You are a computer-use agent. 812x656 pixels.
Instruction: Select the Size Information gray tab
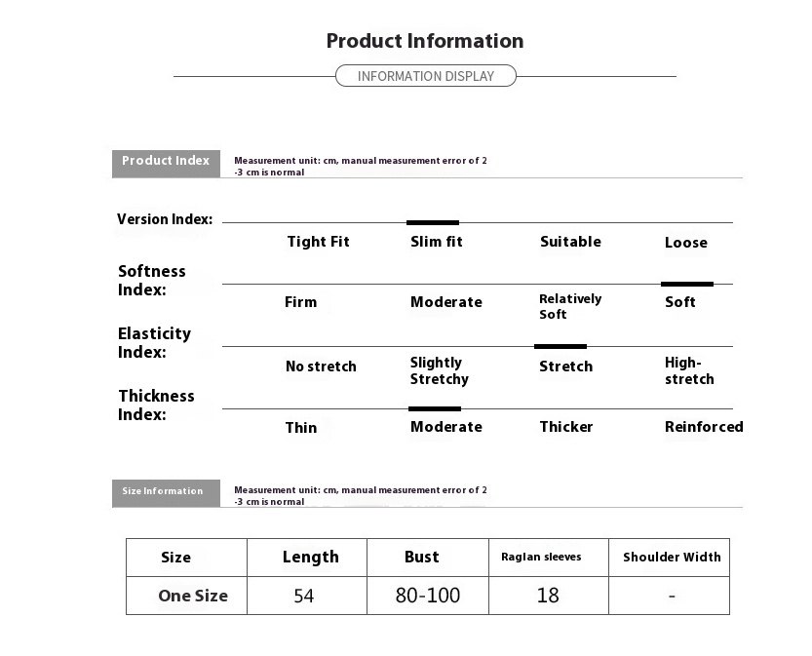[x=166, y=493]
